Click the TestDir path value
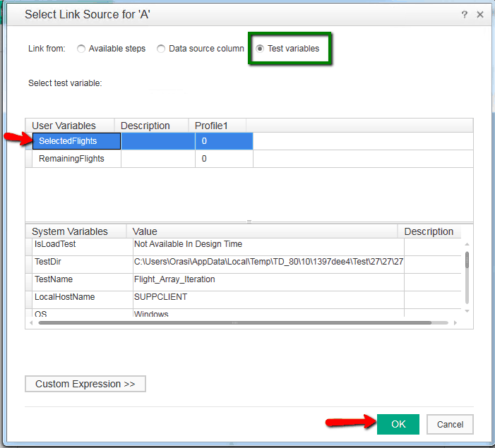The image size is (495, 448). (x=268, y=265)
